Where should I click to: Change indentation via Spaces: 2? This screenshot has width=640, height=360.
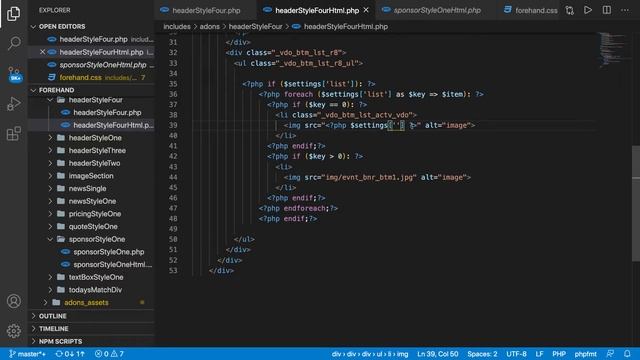tap(482, 354)
